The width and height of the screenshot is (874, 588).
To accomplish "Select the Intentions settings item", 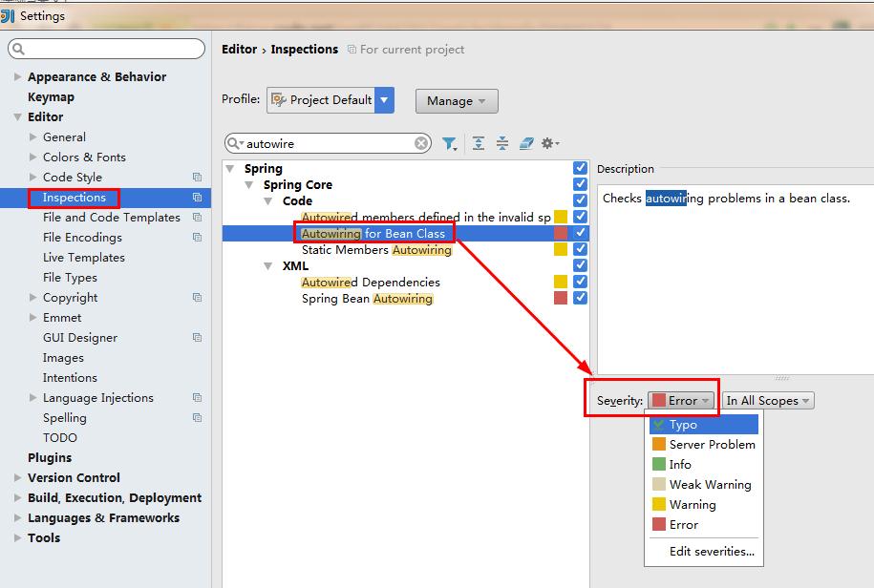I will pos(70,378).
